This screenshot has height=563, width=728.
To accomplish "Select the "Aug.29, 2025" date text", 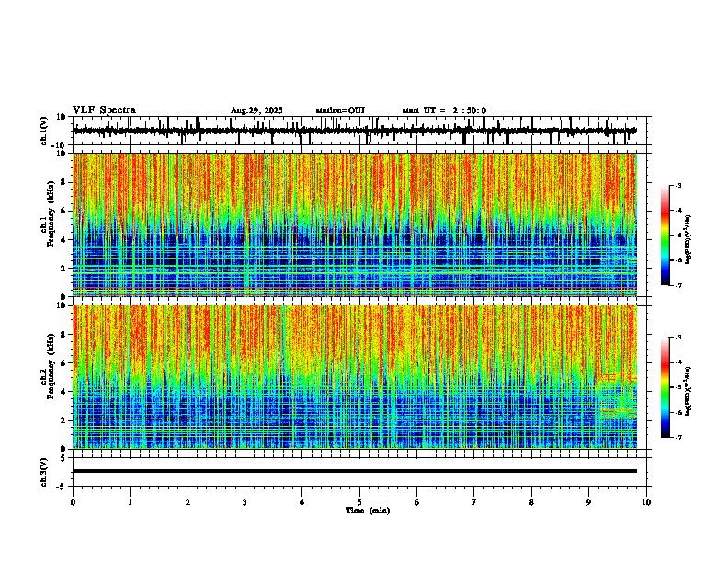I will (x=256, y=110).
